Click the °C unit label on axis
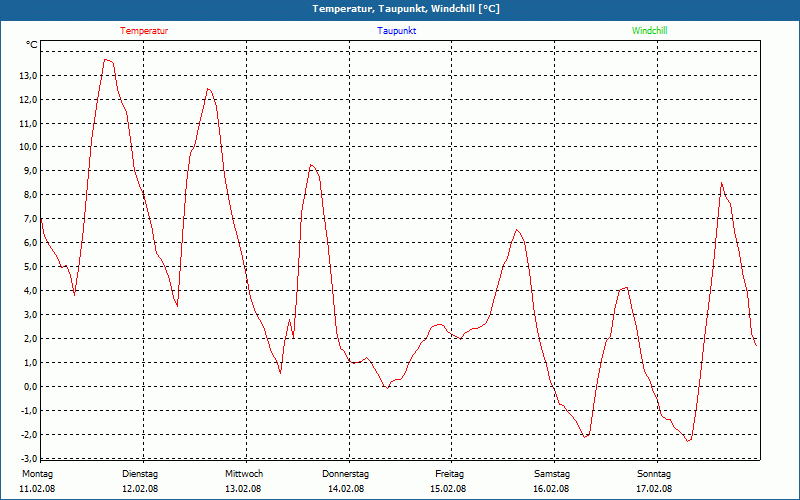 click(32, 45)
